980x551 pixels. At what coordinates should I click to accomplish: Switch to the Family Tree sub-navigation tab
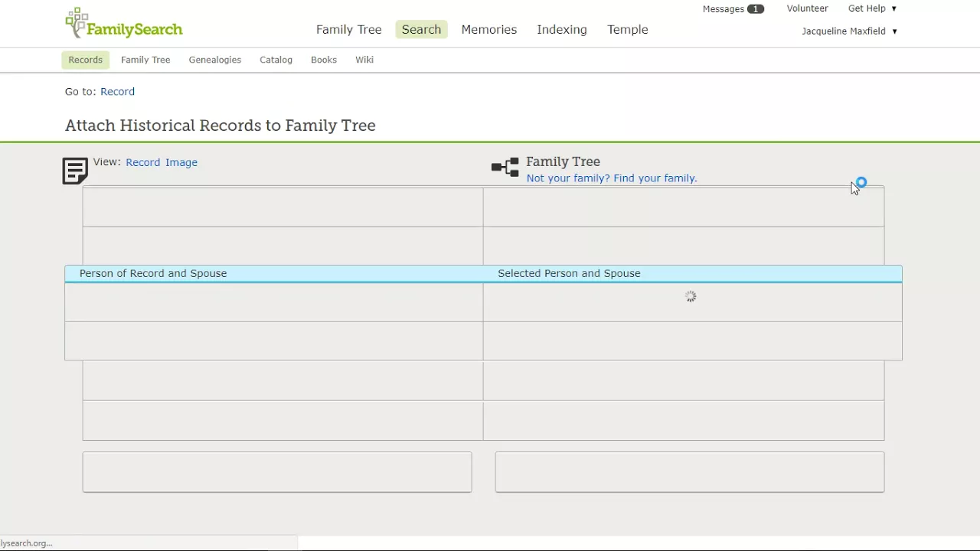point(145,60)
